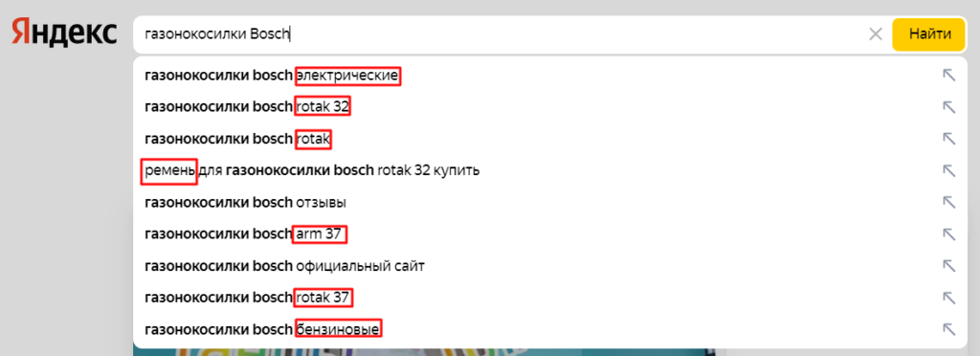Select suggestion газонокосилки bosch rotak 32
The height and width of the screenshot is (356, 980).
(550, 107)
